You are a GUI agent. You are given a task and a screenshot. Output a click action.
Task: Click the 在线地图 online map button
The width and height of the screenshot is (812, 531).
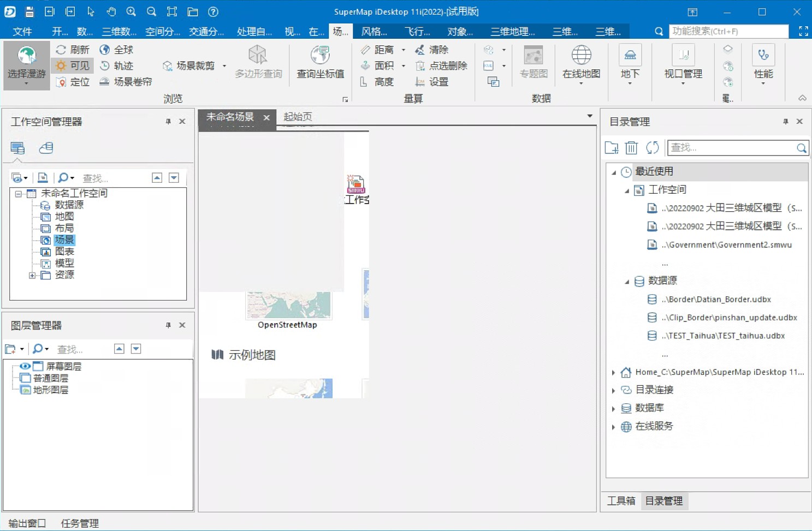pyautogui.click(x=581, y=64)
